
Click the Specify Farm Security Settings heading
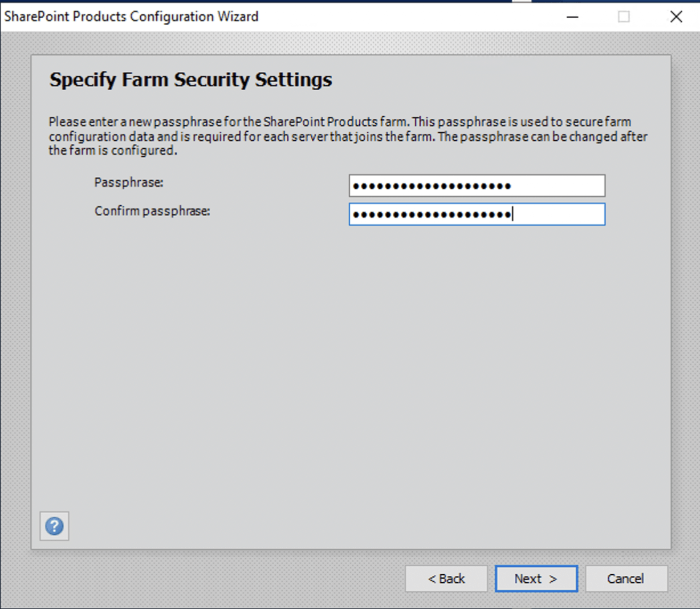(x=190, y=80)
